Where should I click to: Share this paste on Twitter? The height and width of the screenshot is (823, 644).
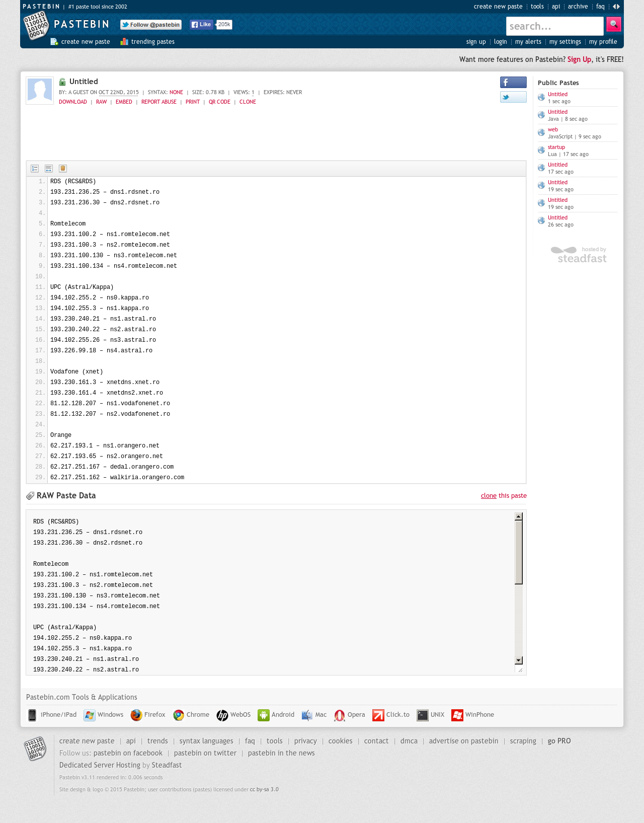[x=513, y=97]
